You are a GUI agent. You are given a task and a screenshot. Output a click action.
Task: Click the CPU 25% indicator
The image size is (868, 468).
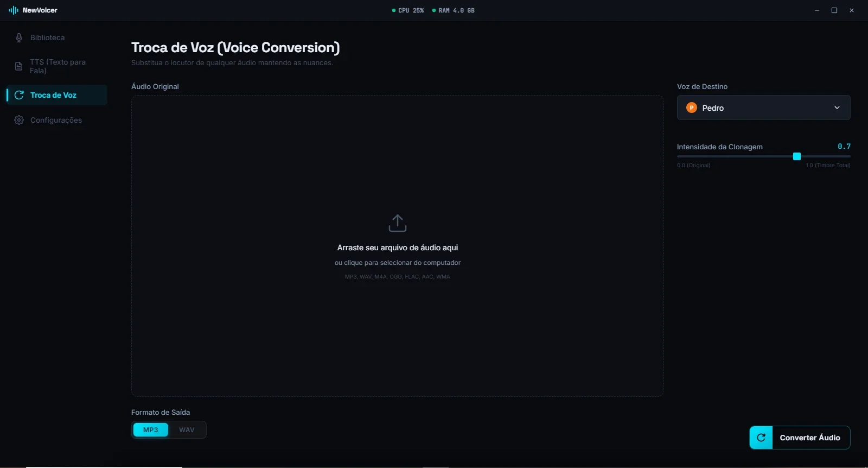pos(408,10)
